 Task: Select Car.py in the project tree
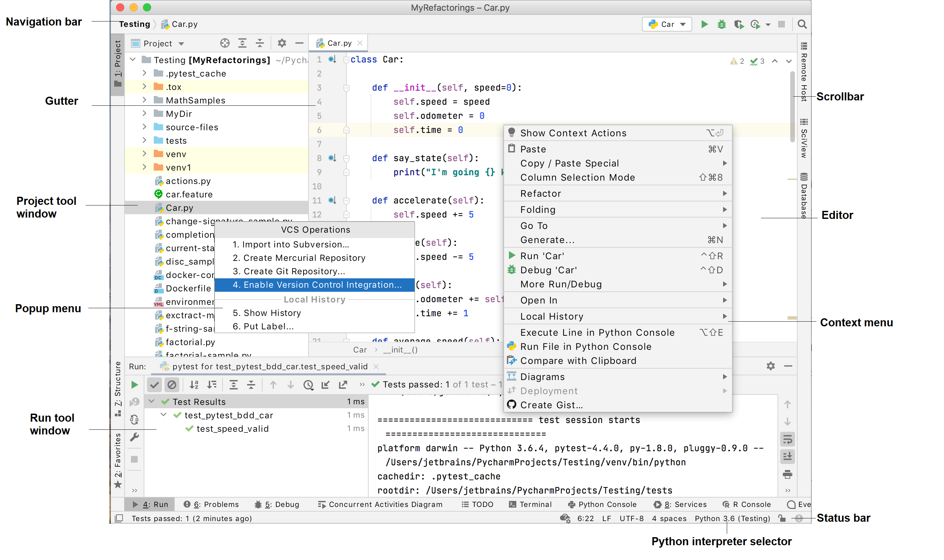tap(216, 207)
